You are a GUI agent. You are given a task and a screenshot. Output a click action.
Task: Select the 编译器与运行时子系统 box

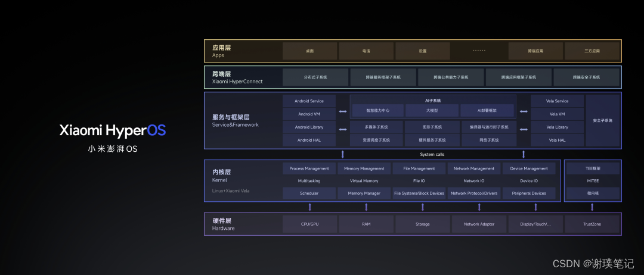point(489,127)
